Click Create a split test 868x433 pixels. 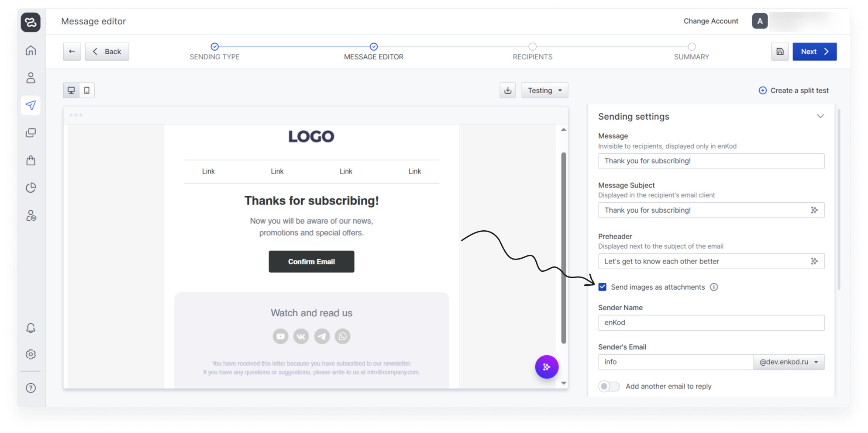pyautogui.click(x=793, y=90)
